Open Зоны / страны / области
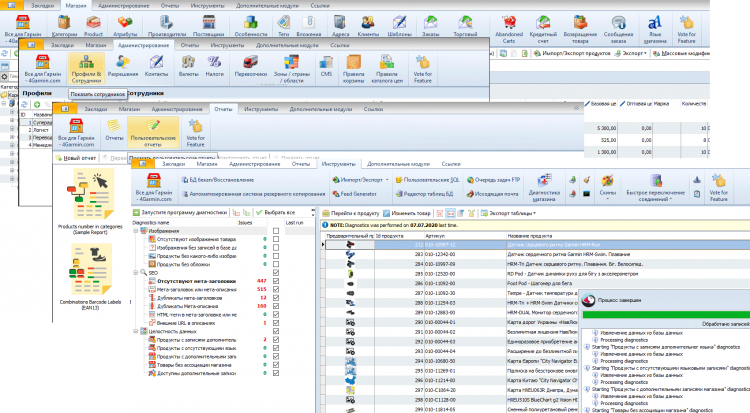750x413 pixels. tap(291, 69)
